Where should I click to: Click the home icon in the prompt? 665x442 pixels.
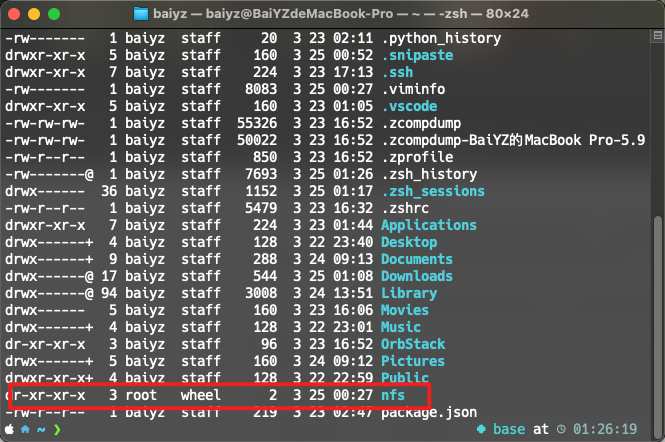[26, 429]
